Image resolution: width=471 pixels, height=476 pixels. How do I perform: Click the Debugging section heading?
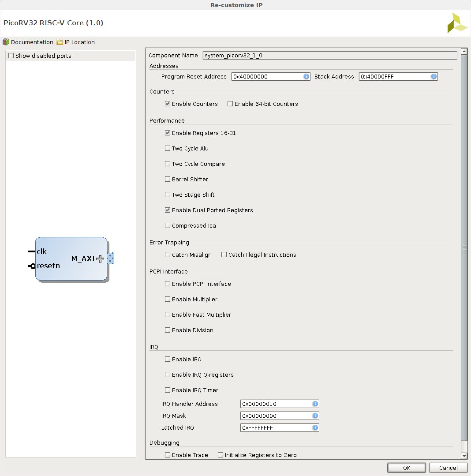tap(164, 442)
